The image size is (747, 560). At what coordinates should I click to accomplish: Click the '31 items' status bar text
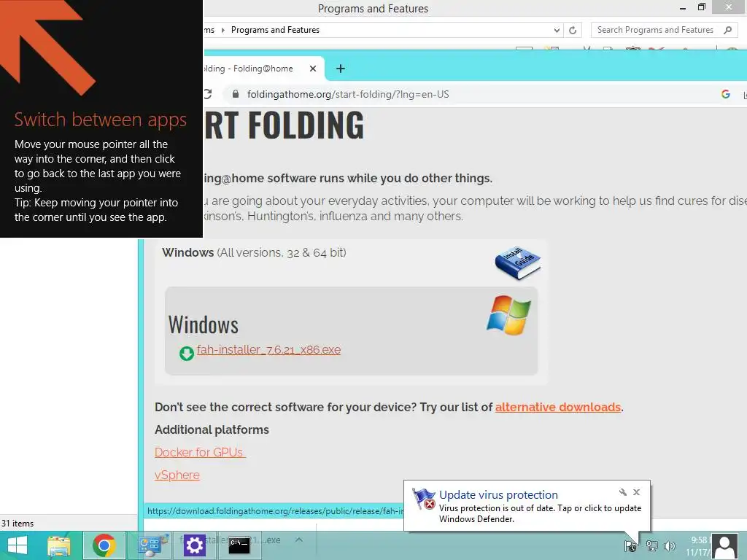coord(18,524)
